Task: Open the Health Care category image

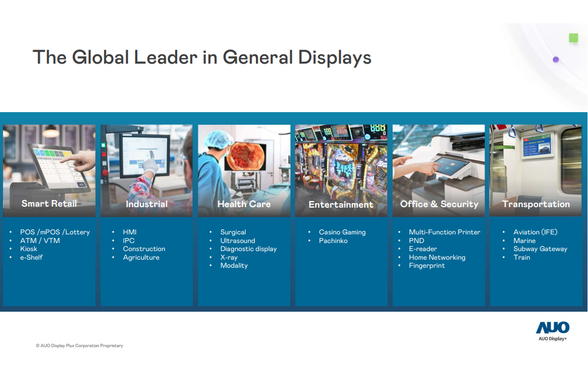Action: tap(244, 162)
